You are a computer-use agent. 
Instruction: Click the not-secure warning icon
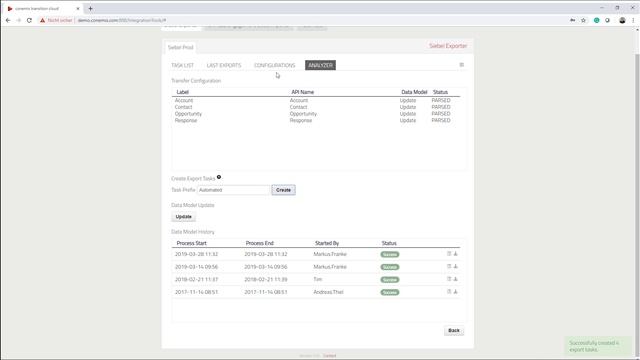tap(42, 20)
